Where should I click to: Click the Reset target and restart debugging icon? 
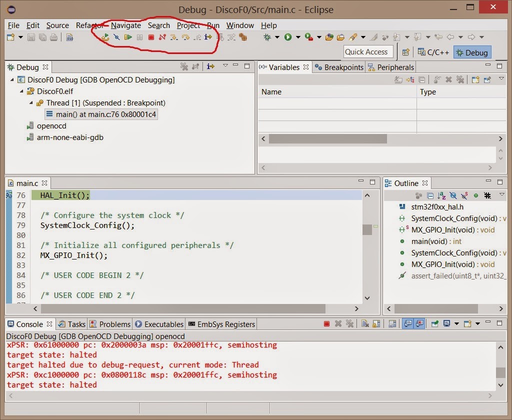pyautogui.click(x=105, y=37)
